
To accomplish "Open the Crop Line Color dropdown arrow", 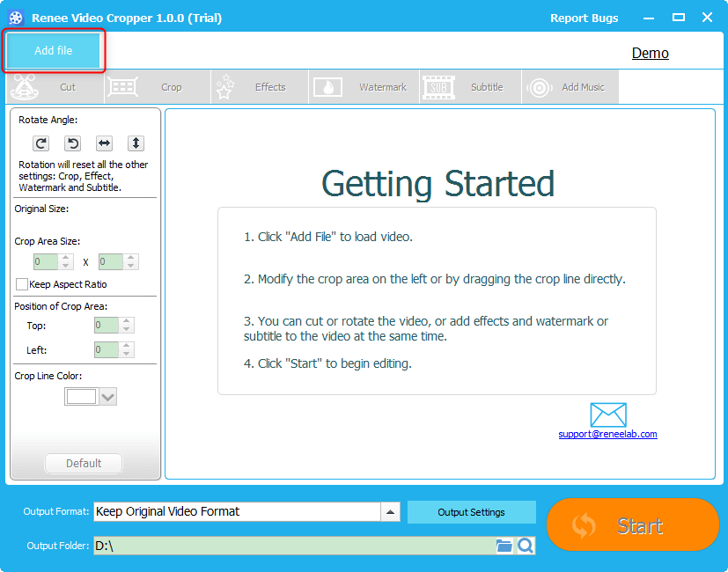I will 107,397.
